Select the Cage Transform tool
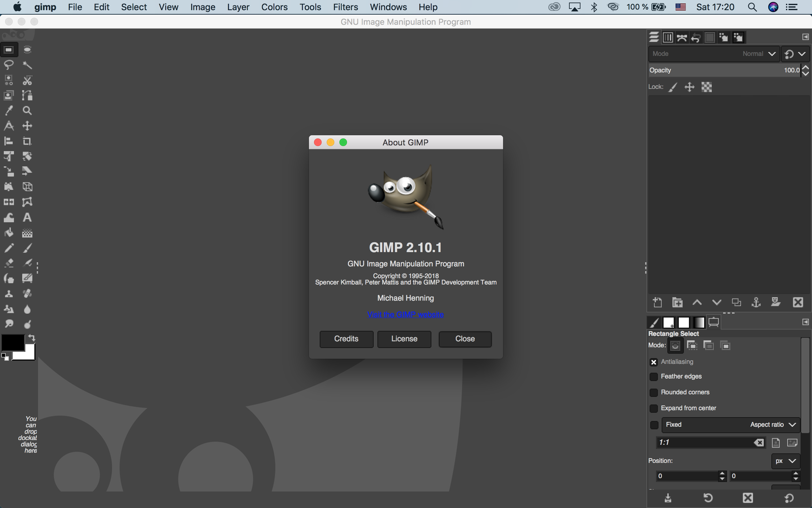Screen dimensions: 812x508 click(27, 202)
